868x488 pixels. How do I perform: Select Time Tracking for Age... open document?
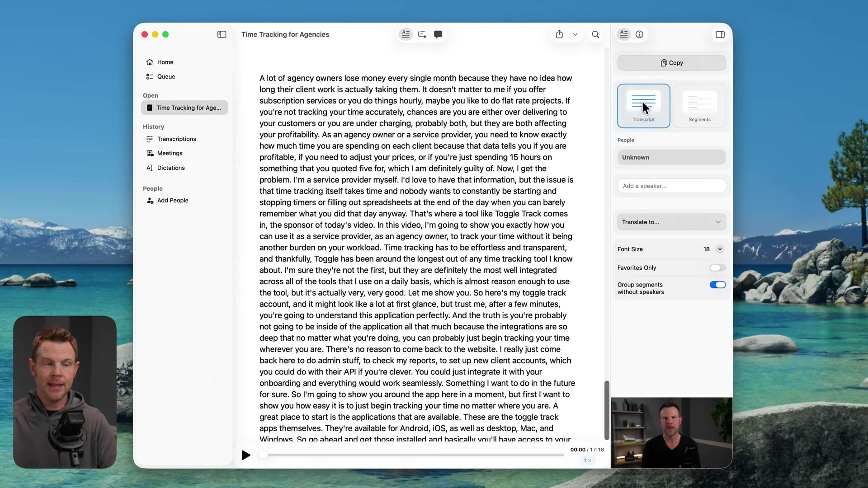pyautogui.click(x=184, y=108)
